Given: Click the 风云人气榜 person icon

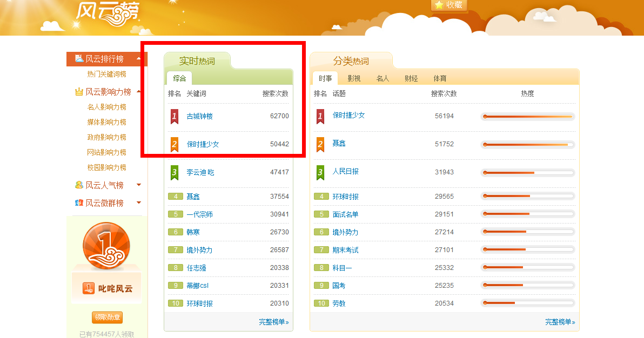Looking at the screenshot, I should click(x=79, y=185).
